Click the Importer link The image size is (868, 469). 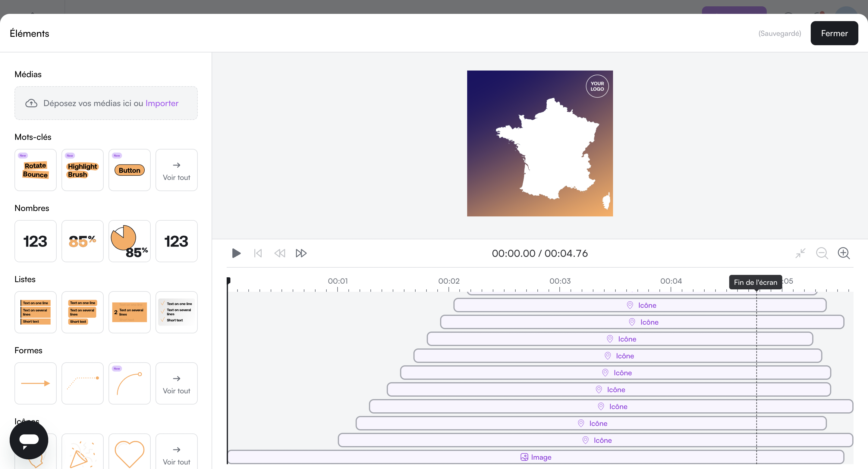coord(162,103)
